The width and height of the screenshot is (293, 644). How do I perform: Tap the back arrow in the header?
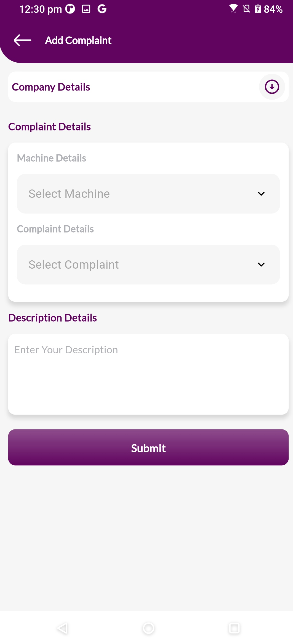[23, 40]
